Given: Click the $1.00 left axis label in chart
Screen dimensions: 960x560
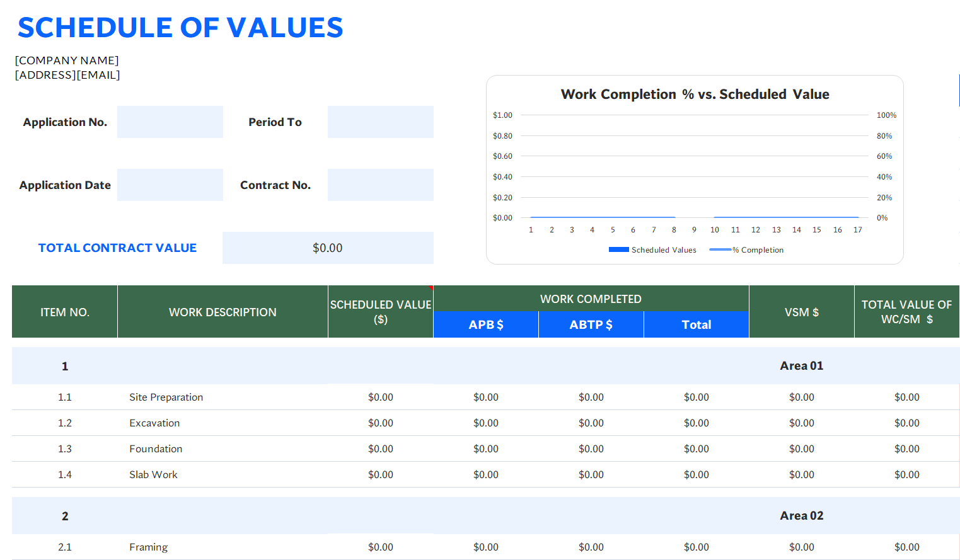Looking at the screenshot, I should pyautogui.click(x=502, y=115).
